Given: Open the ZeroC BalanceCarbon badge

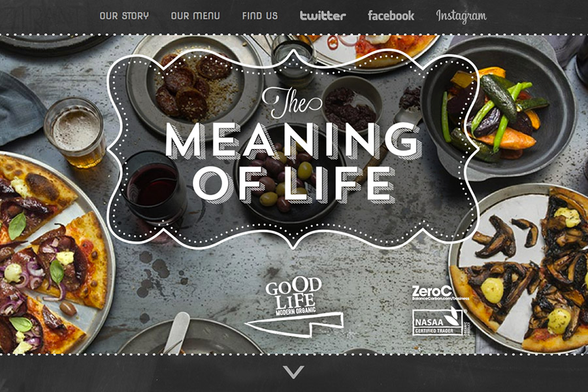Looking at the screenshot, I should pos(440,293).
